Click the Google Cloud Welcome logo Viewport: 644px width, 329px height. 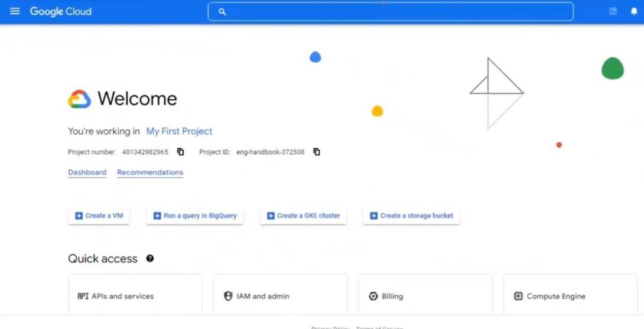click(79, 99)
